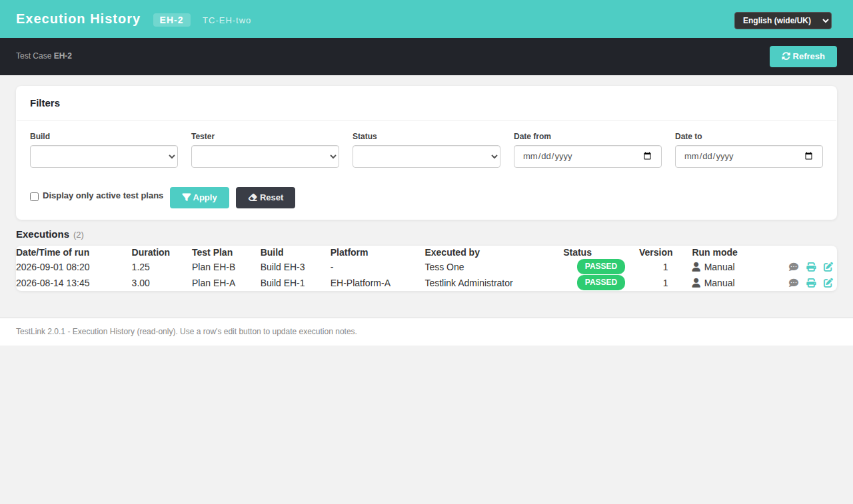Open English (wide/UK) language selector

pyautogui.click(x=783, y=21)
